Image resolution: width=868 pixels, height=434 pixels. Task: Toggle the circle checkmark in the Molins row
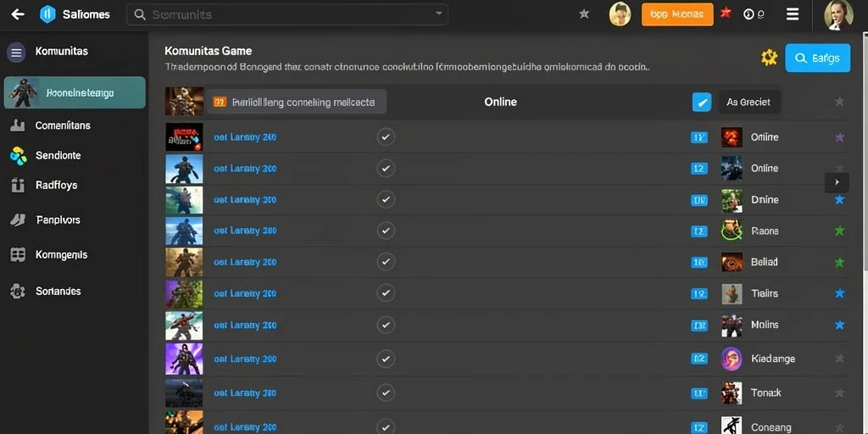pos(386,325)
